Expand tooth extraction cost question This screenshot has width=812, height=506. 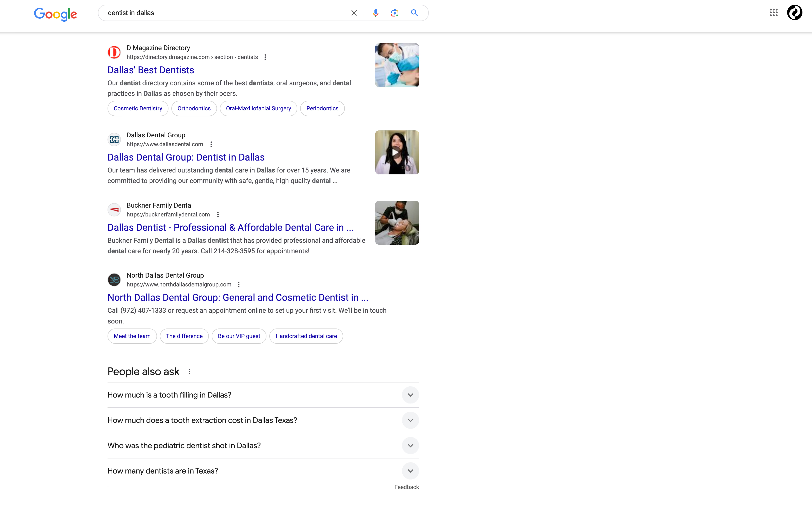coord(263,420)
